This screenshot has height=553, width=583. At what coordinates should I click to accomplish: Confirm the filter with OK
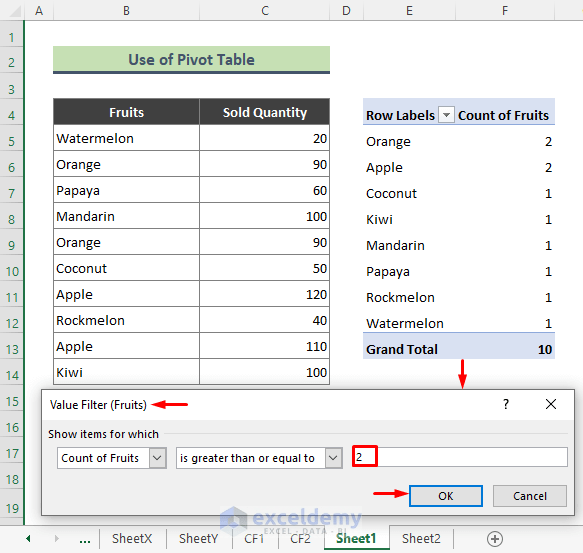(446, 496)
